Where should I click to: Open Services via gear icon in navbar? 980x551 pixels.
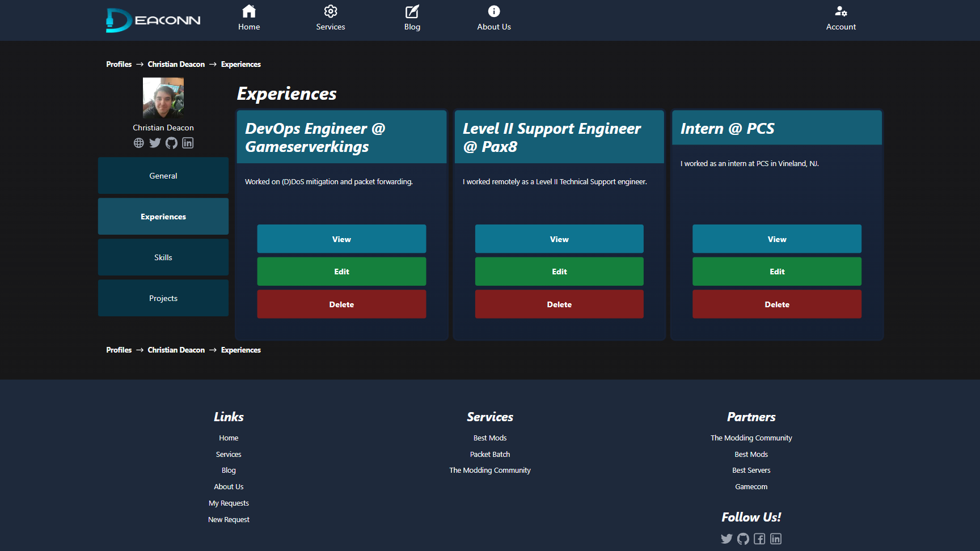click(x=331, y=11)
